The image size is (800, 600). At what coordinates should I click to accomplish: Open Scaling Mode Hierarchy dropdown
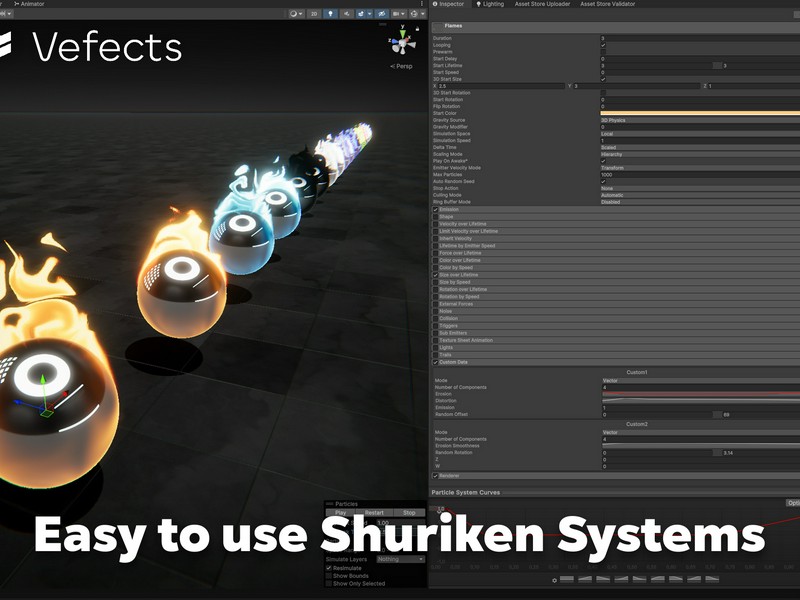tap(700, 154)
